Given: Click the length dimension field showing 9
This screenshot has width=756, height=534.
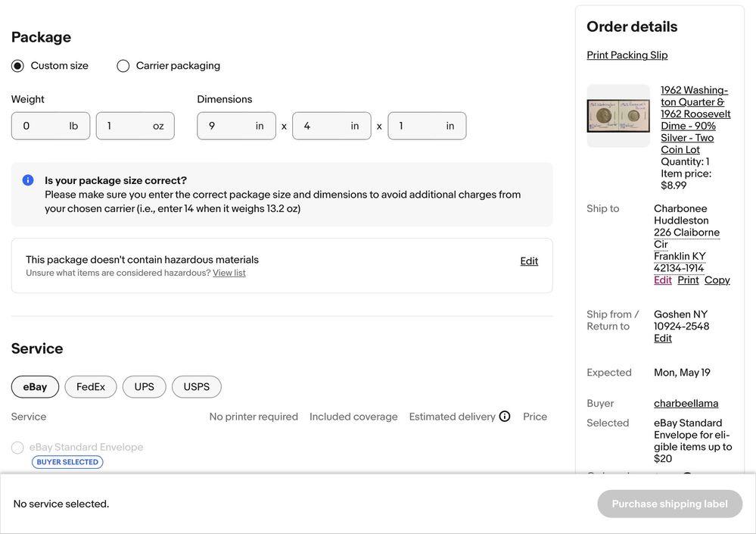Looking at the screenshot, I should point(236,126).
